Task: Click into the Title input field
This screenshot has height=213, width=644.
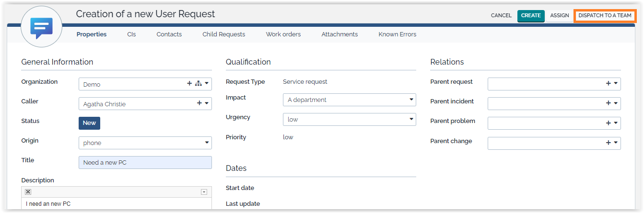Action: point(145,162)
